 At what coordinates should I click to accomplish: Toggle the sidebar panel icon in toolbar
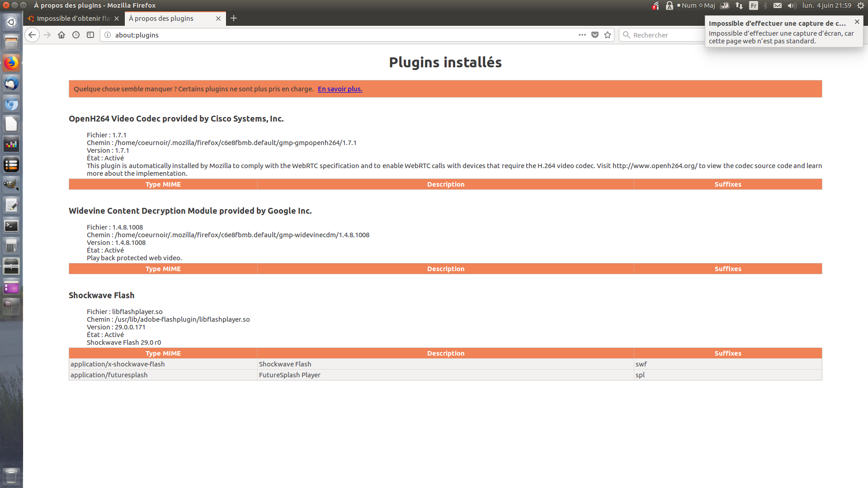(x=90, y=35)
